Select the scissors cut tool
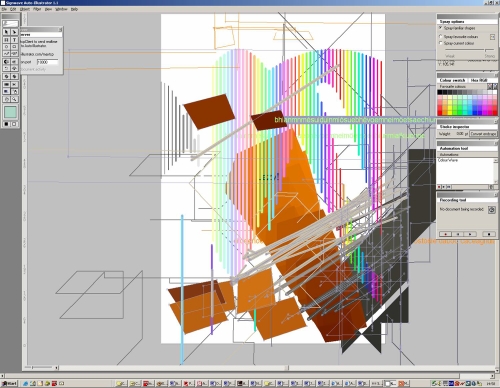This screenshot has height=388, width=500. [14, 84]
